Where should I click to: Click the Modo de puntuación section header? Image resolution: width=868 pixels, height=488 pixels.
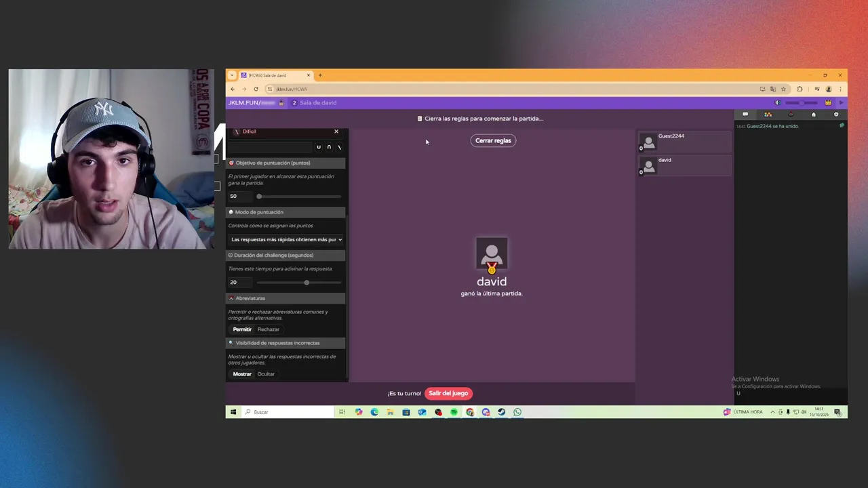(x=285, y=212)
